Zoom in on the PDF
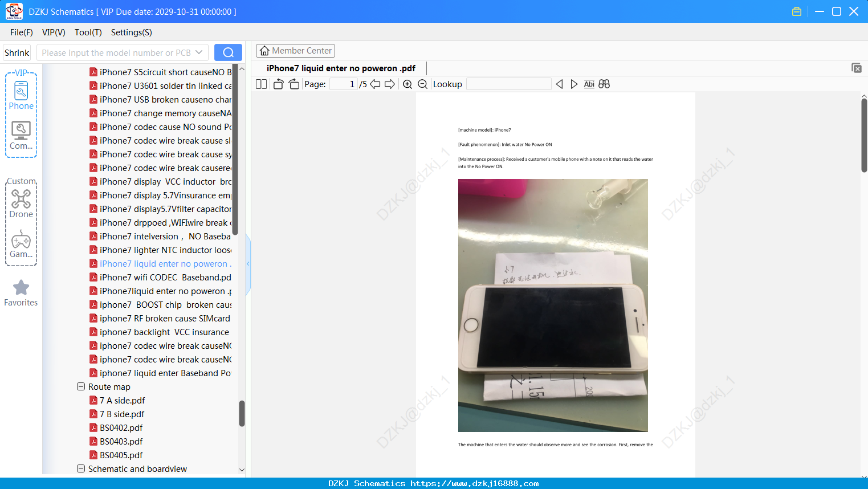 [407, 84]
